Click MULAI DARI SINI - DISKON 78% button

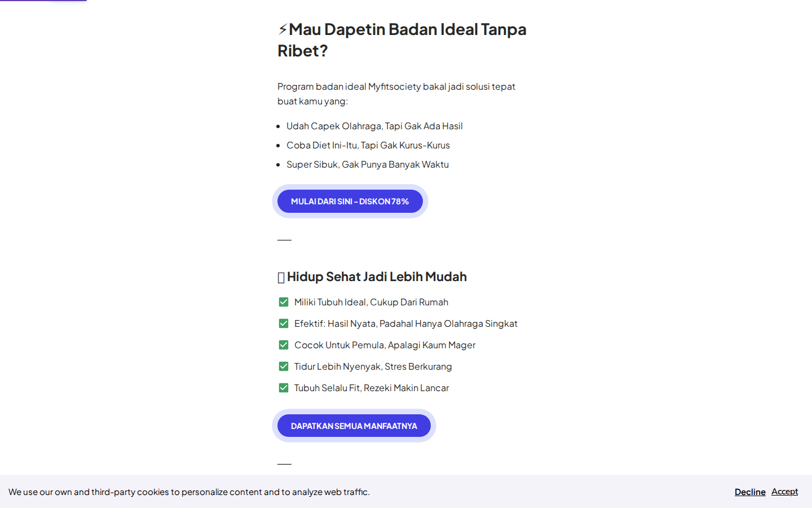(350, 202)
